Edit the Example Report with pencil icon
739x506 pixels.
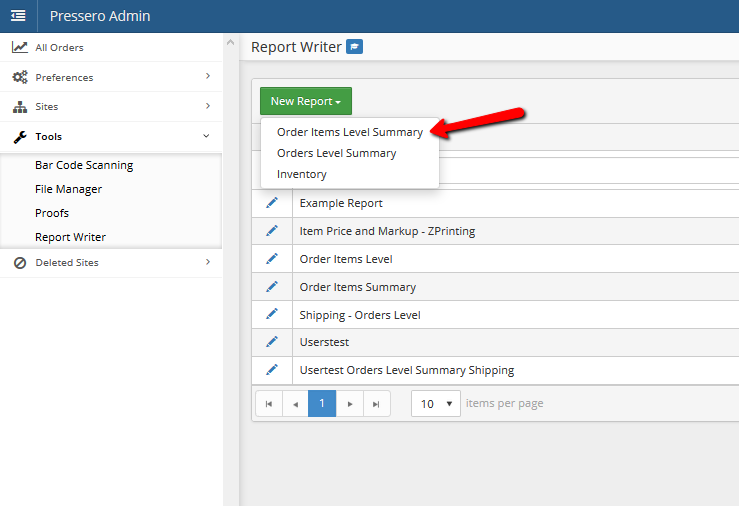[x=272, y=203]
